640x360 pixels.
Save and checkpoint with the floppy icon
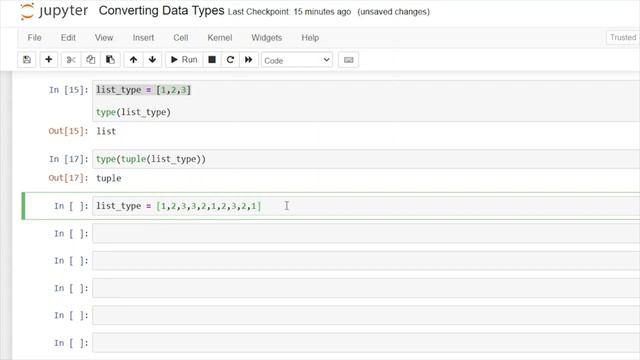pos(27,60)
